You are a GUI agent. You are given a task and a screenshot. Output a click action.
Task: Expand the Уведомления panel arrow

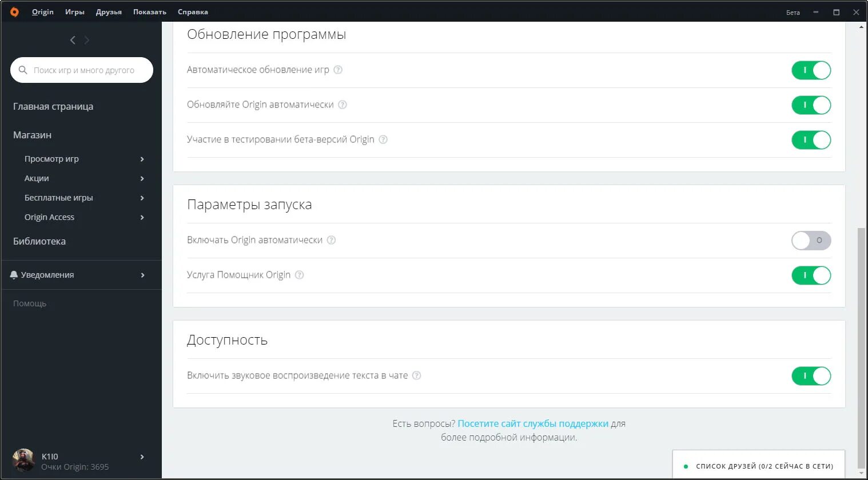[x=142, y=275]
